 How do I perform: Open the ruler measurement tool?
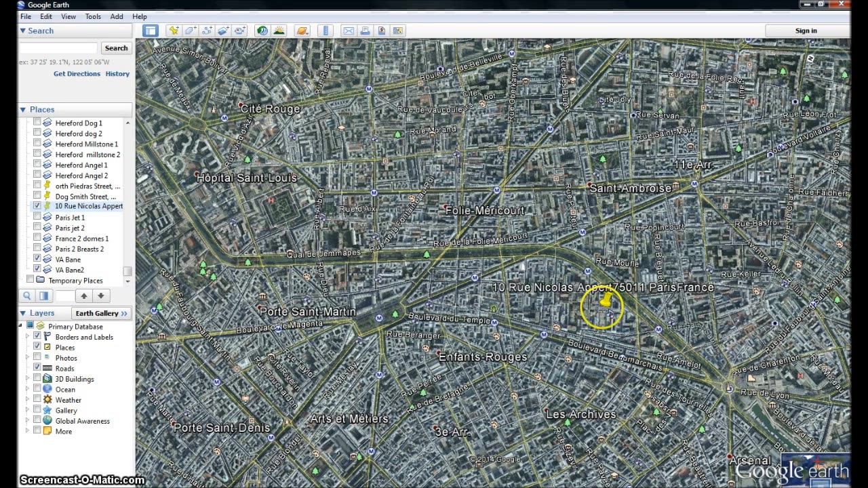pyautogui.click(x=326, y=30)
